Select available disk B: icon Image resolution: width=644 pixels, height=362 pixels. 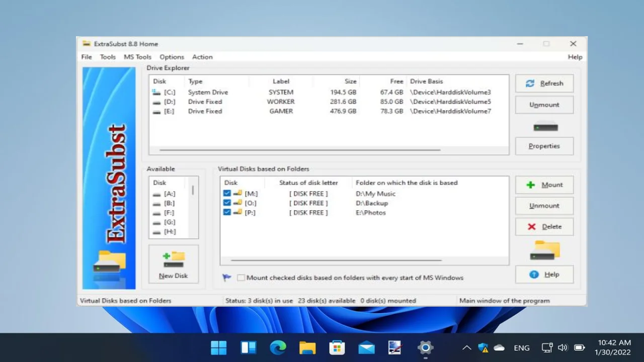pyautogui.click(x=157, y=203)
